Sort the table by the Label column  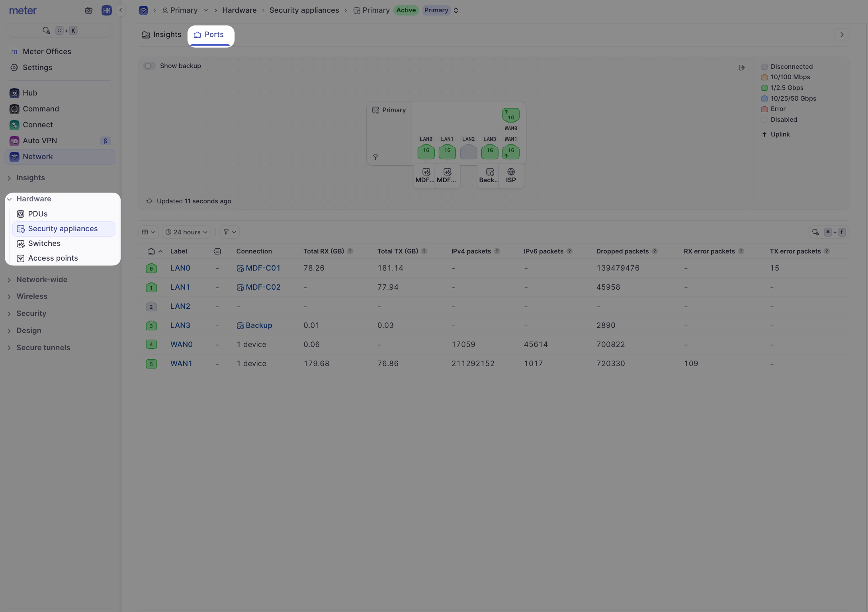[x=179, y=251]
